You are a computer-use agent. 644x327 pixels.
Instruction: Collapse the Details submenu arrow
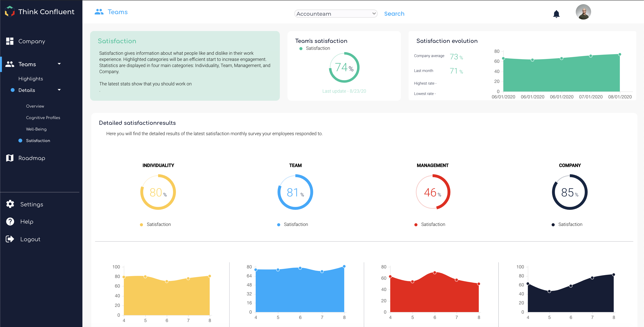pos(59,90)
